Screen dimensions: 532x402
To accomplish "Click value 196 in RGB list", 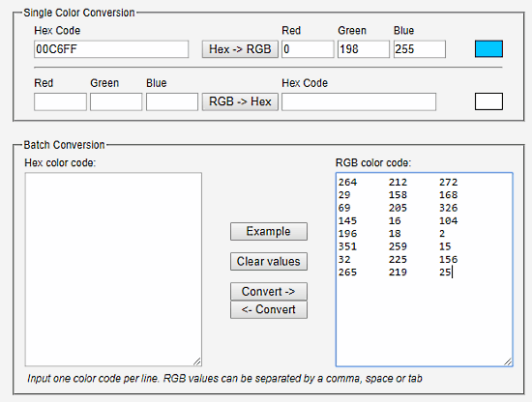I will [x=347, y=234].
